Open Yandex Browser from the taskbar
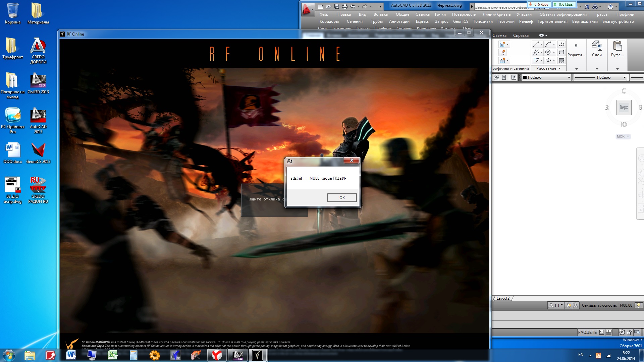 click(217, 355)
